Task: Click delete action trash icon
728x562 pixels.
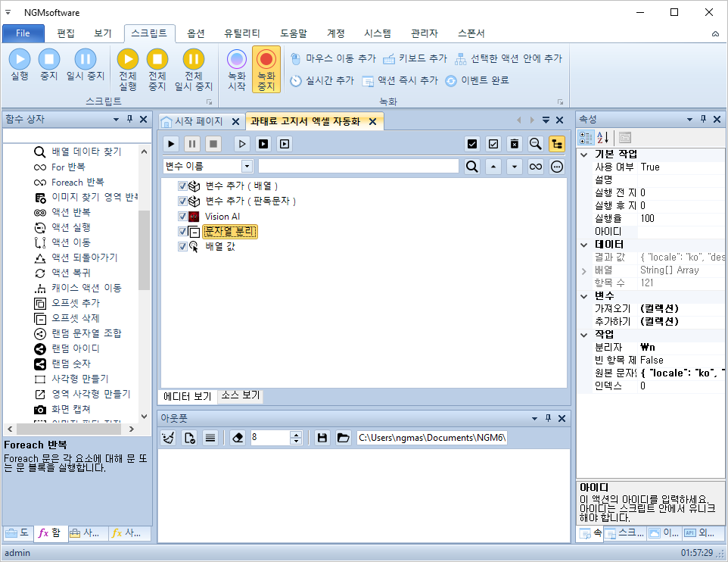Action: (515, 144)
